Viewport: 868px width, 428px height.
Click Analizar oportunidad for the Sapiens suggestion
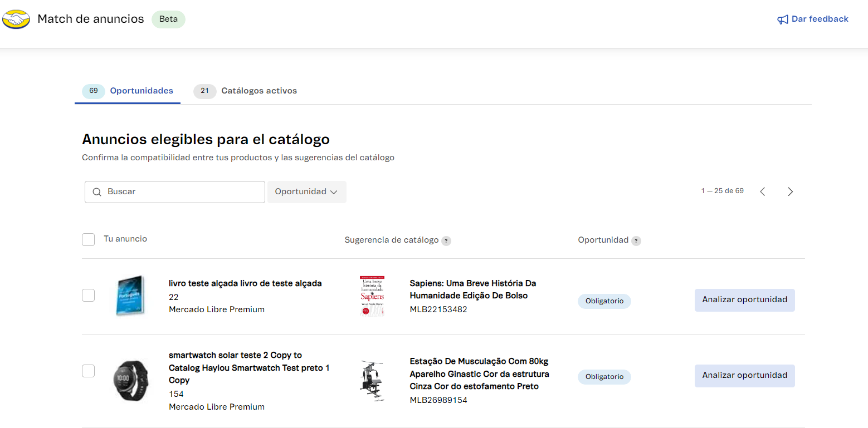(744, 300)
